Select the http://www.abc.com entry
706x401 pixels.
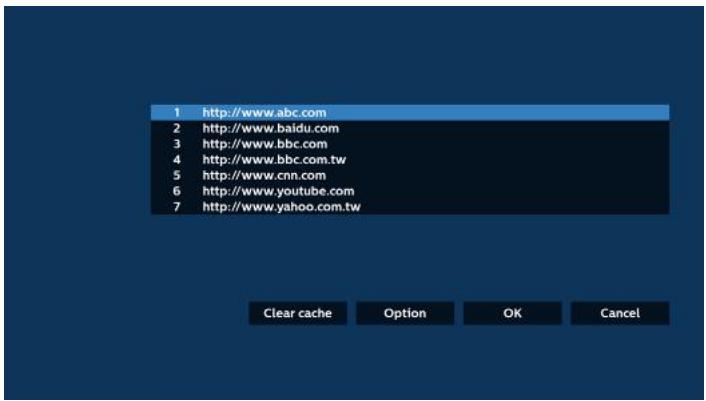tap(410, 113)
